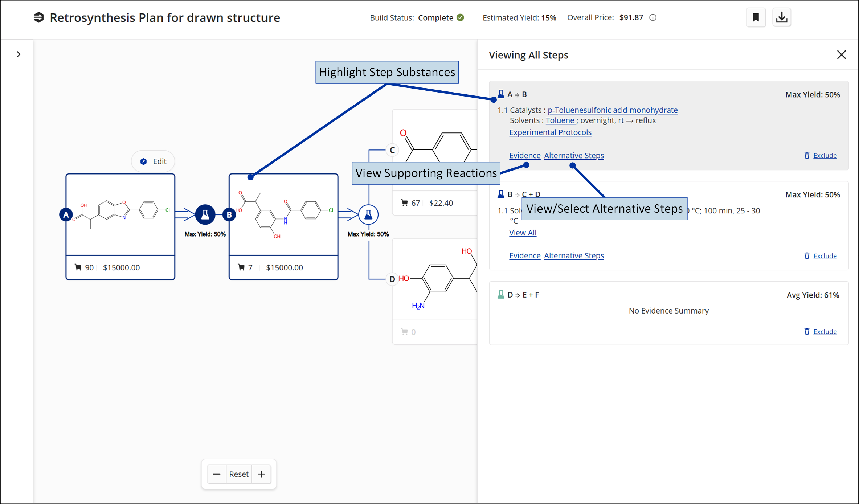Open Alternative Steps for step B ⇒ C + D
859x504 pixels.
[x=574, y=255]
